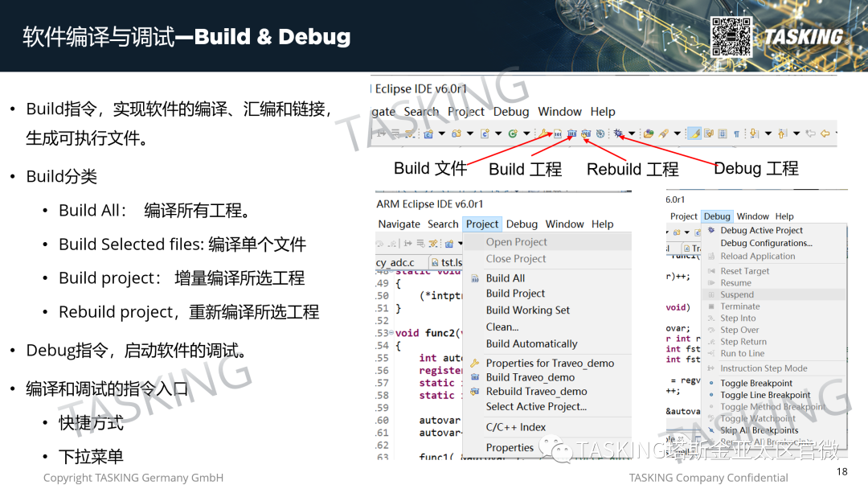
Task: Choose Clean... from Project menu
Action: (502, 327)
